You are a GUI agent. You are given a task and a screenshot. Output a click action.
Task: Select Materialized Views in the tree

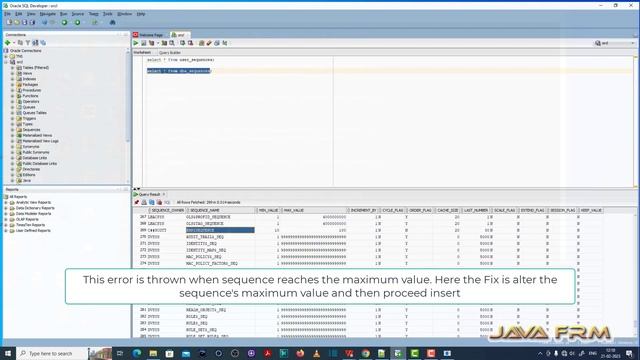37,136
